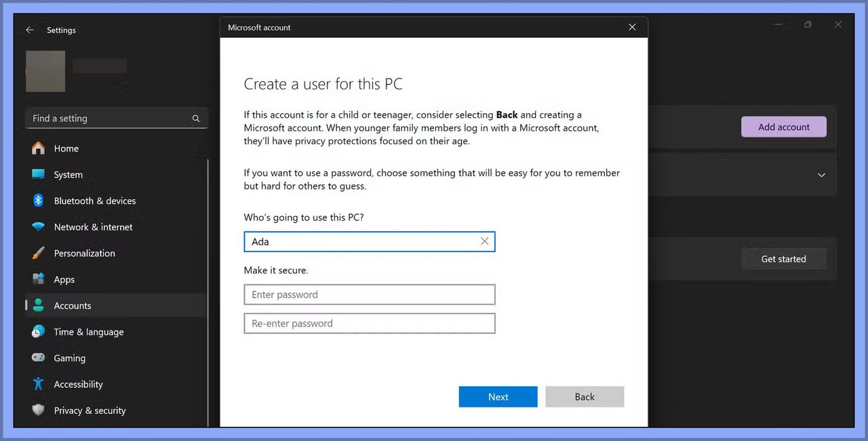868x441 pixels.
Task: Open Network & internet settings
Action: (94, 227)
